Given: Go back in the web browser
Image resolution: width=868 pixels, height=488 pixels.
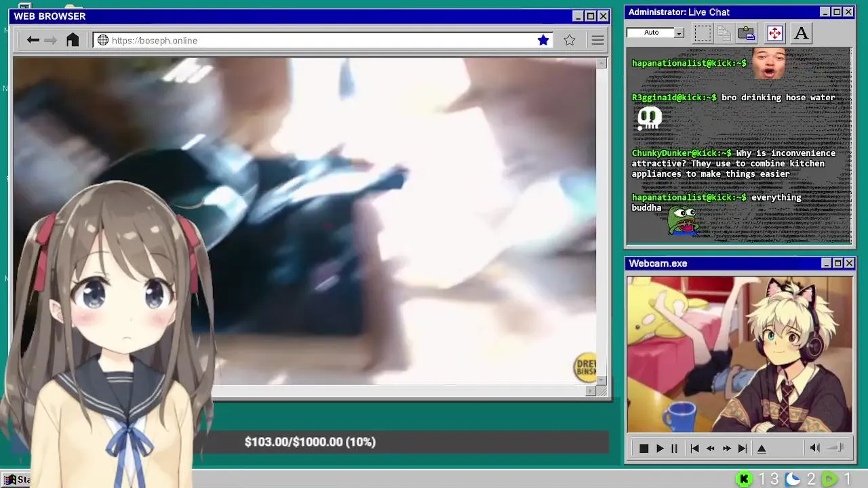Looking at the screenshot, I should (33, 40).
